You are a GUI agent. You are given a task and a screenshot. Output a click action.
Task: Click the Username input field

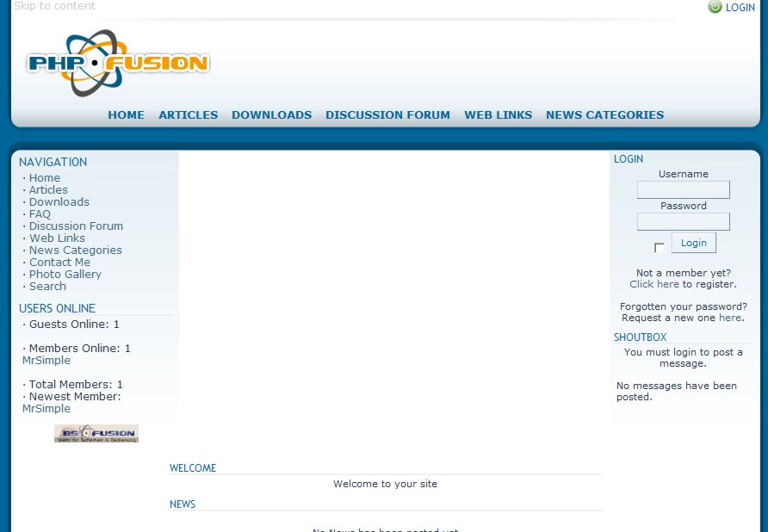tap(683, 189)
